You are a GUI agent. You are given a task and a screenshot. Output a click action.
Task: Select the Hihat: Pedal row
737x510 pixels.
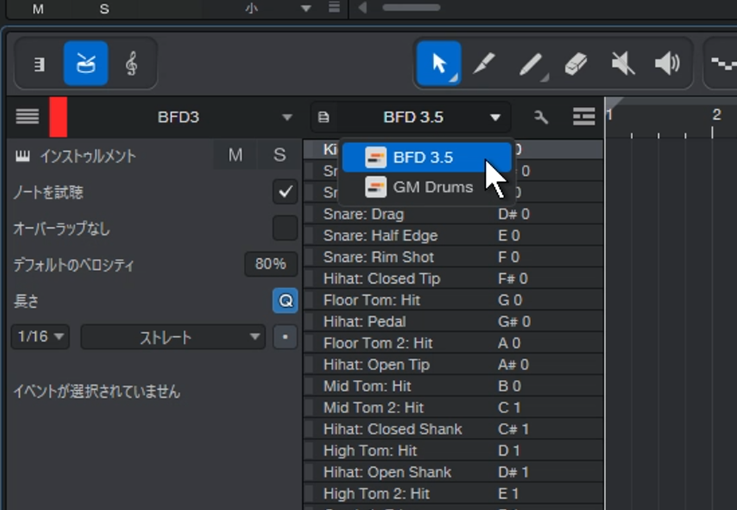pyautogui.click(x=453, y=322)
